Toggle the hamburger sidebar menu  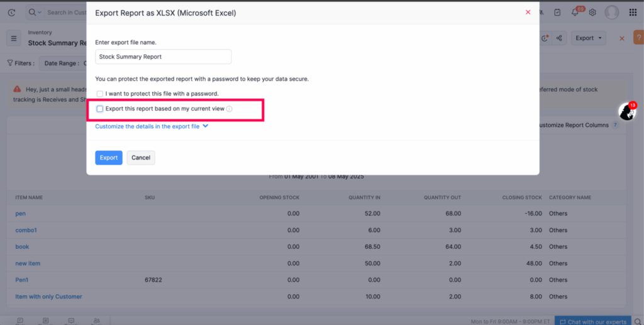pyautogui.click(x=14, y=38)
